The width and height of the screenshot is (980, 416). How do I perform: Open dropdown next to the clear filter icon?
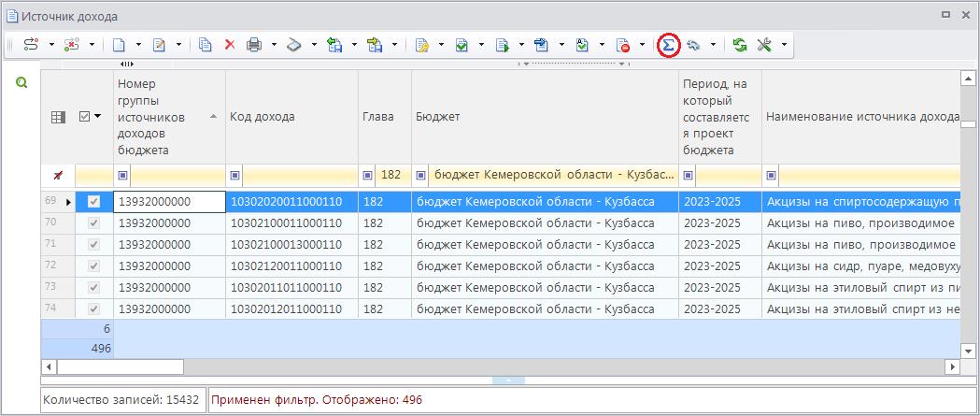click(x=92, y=45)
